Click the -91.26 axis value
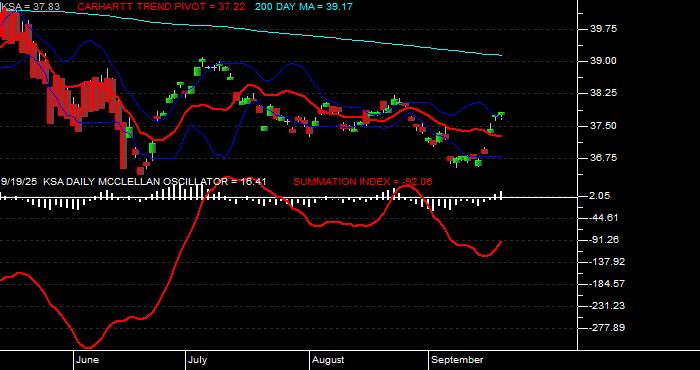 pos(603,240)
